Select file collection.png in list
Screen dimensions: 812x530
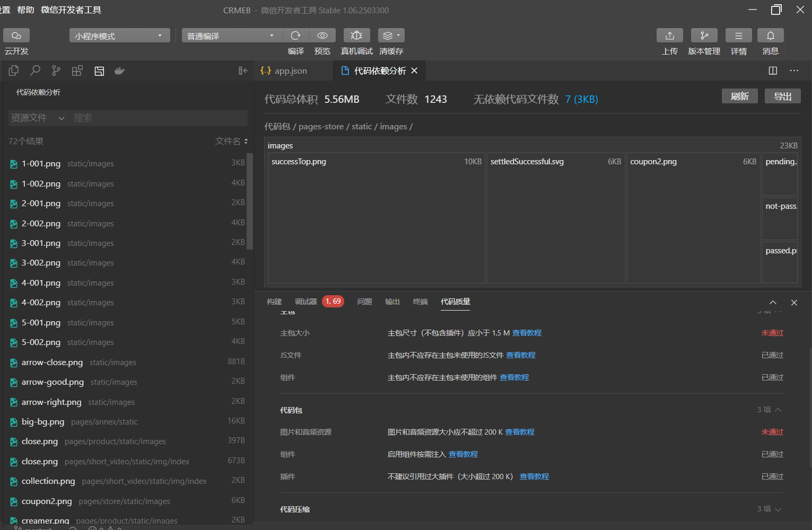[x=127, y=481]
